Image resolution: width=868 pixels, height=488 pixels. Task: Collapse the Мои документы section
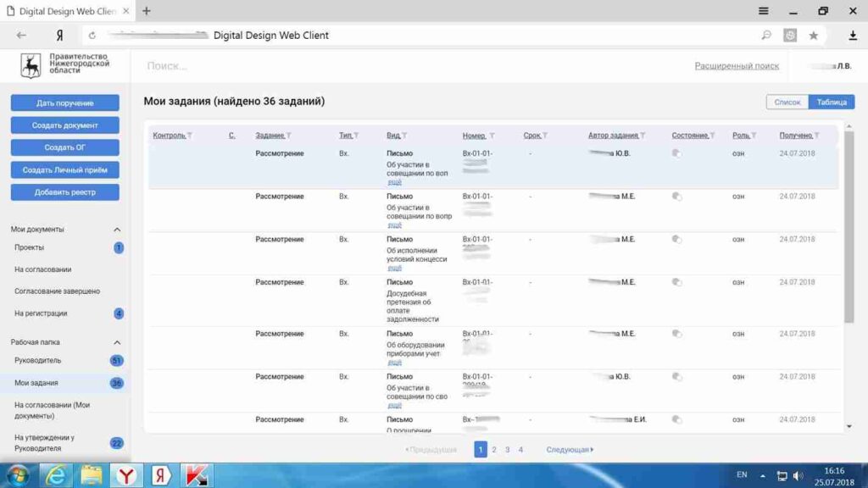[x=117, y=230]
